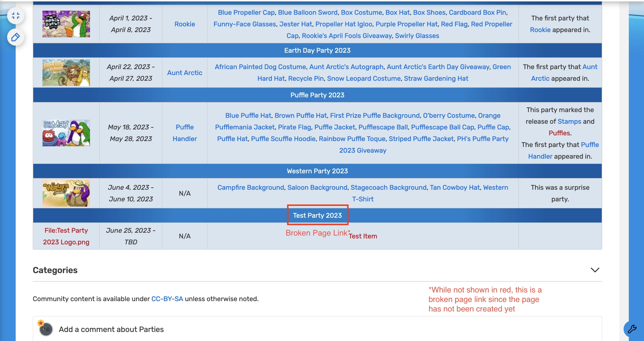Screen dimensions: 644x341
Task: Open the Stamps link in notes
Action: pos(569,121)
